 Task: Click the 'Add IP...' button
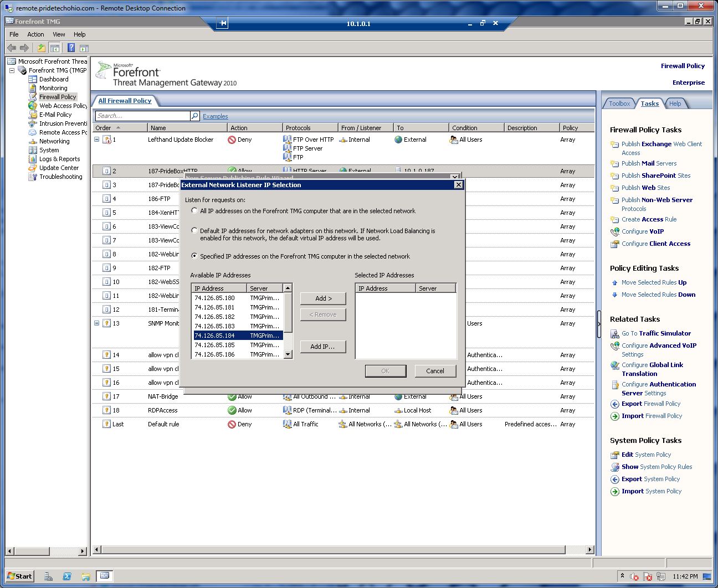pos(323,347)
